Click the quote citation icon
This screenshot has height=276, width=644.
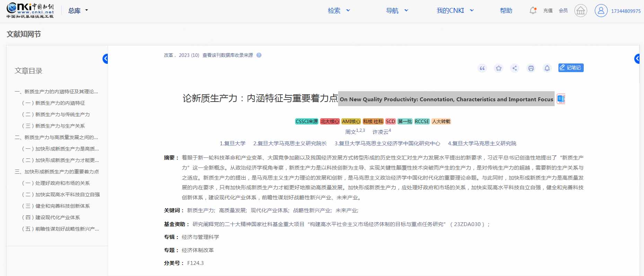click(482, 68)
